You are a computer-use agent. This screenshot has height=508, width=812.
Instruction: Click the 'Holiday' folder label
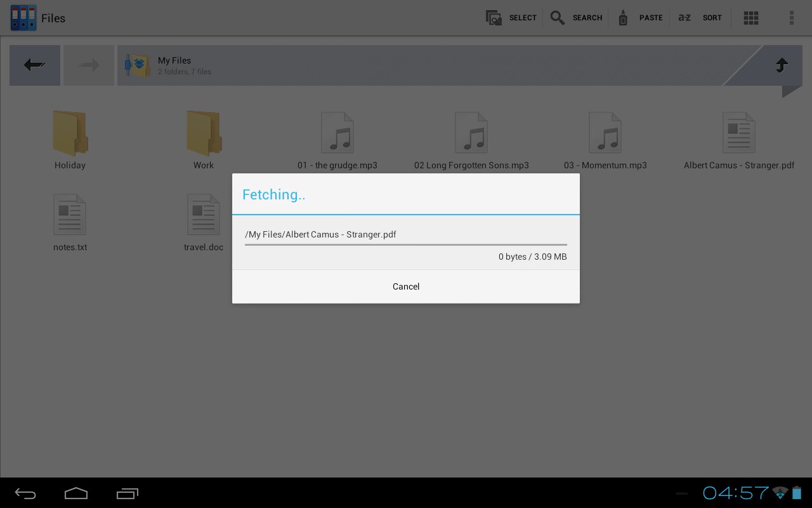[70, 165]
